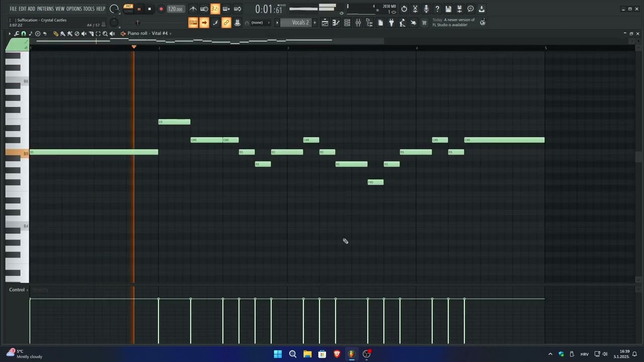Viewport: 644px width, 362px height.
Task: Open the speech bubble project info icon
Action: [470, 9]
